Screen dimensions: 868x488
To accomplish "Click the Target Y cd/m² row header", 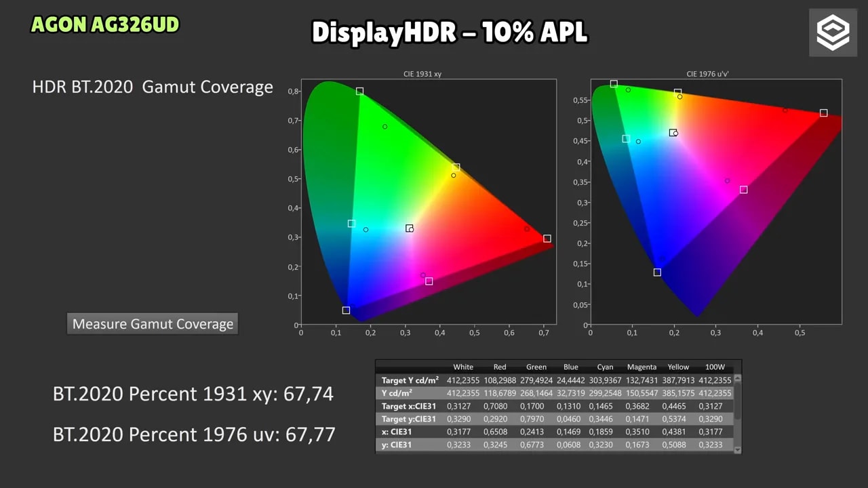I will [410, 380].
